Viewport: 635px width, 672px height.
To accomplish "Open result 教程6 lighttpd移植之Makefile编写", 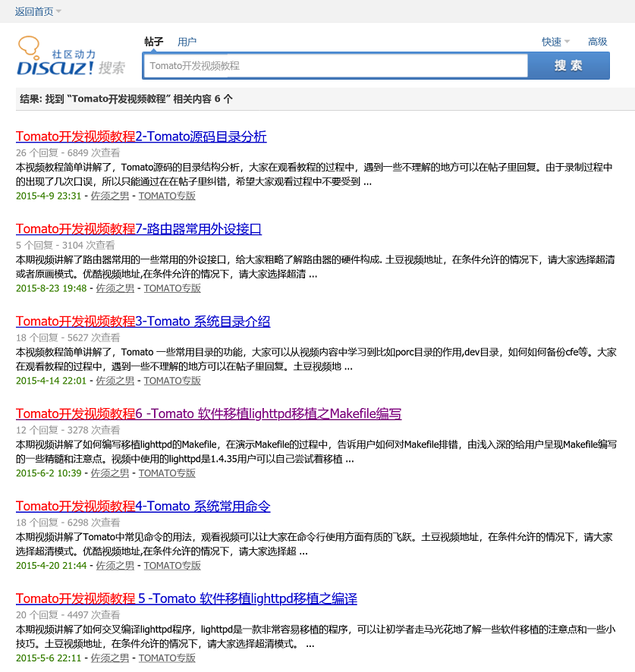I will (x=209, y=413).
